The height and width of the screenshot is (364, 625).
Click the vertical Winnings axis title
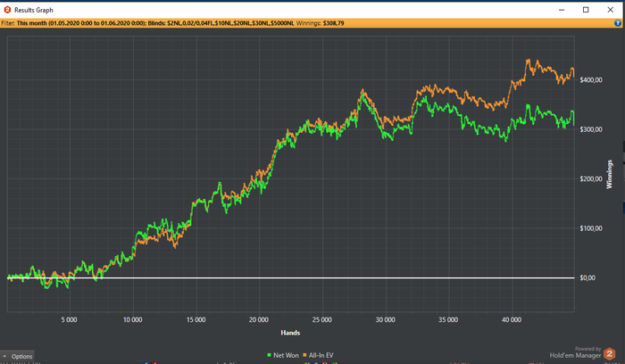click(609, 174)
